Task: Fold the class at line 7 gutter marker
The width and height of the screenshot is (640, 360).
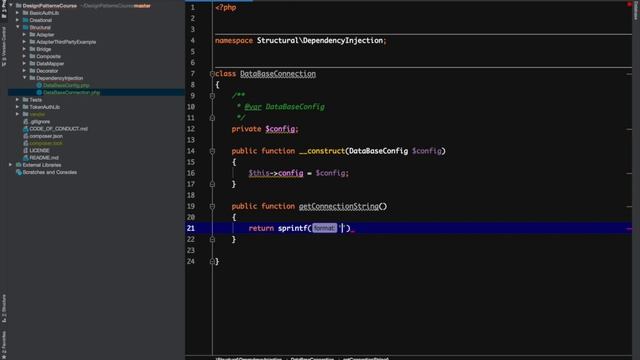Action: (212, 74)
